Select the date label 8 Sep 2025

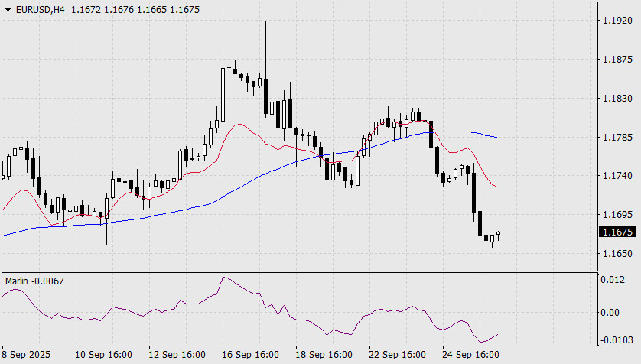coord(26,355)
